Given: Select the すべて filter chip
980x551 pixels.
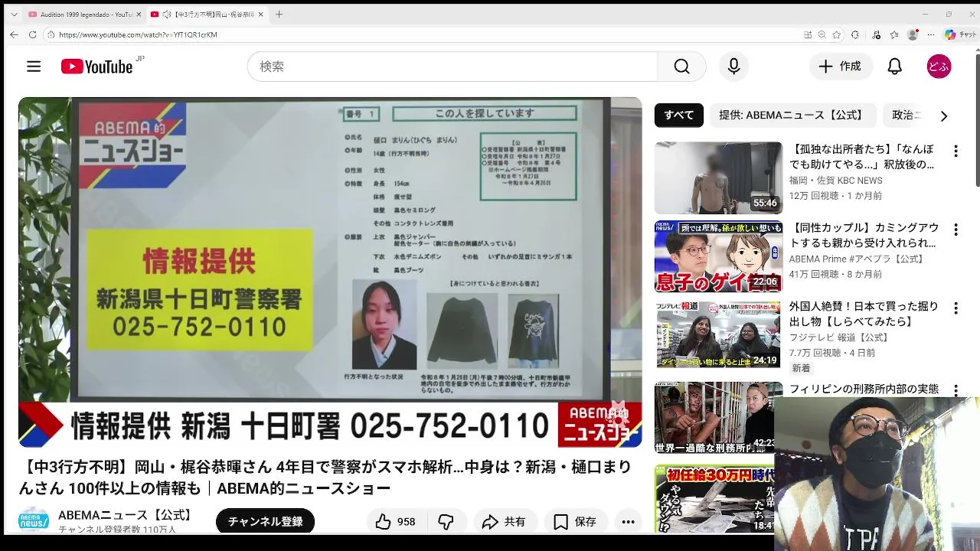Looking at the screenshot, I should point(678,116).
